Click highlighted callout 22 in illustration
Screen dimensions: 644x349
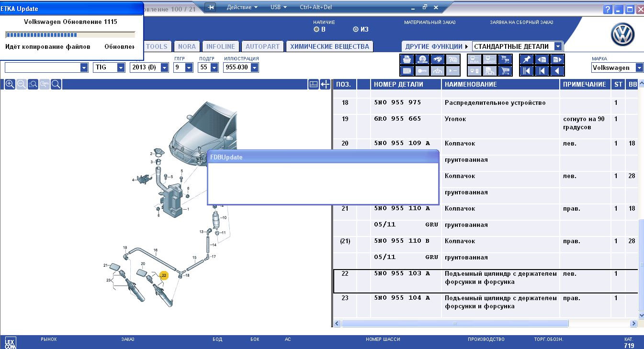coord(164,275)
